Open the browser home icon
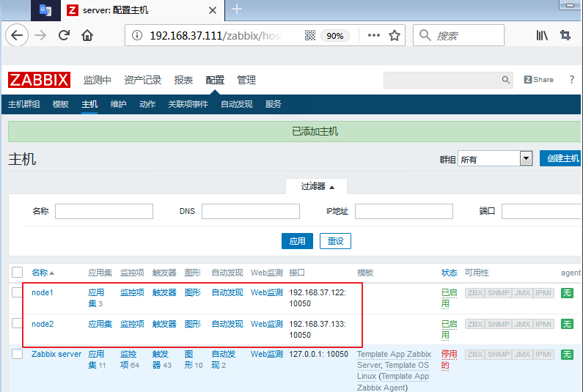 87,35
